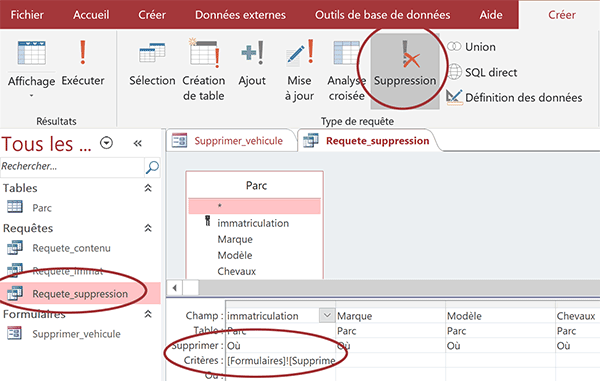Select Chevaux field in Parc table
600x381 pixels.
pos(236,271)
